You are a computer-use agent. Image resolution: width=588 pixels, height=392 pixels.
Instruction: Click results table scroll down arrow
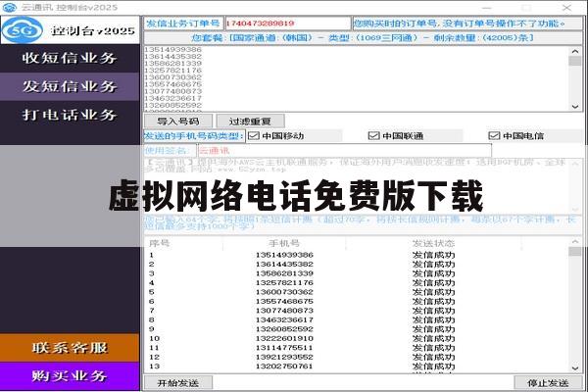click(575, 368)
